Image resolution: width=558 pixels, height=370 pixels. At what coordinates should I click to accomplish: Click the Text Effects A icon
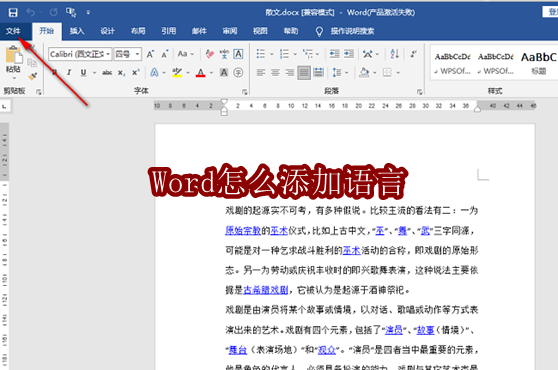coord(154,73)
